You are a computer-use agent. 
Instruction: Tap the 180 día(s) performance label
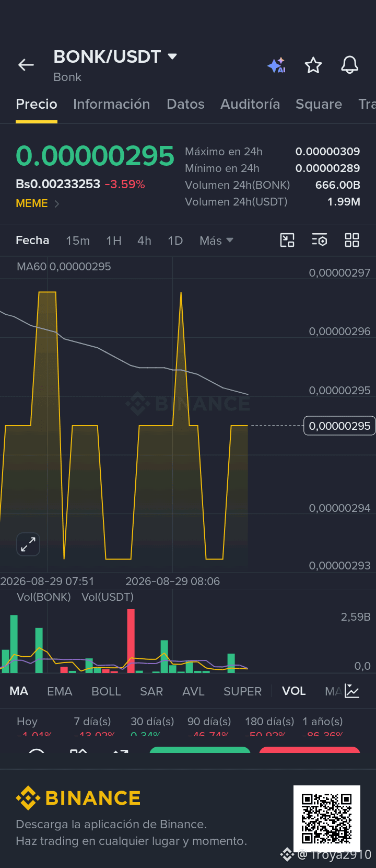269,722
